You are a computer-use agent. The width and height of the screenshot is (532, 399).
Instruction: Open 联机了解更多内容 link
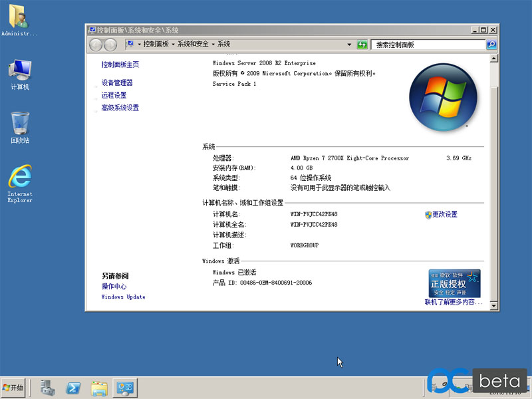[454, 302]
